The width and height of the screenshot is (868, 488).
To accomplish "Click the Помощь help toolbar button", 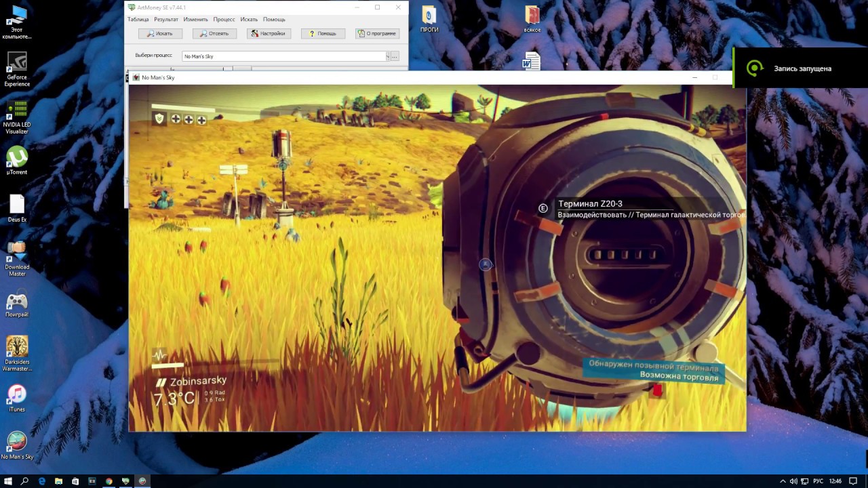I will [x=323, y=33].
